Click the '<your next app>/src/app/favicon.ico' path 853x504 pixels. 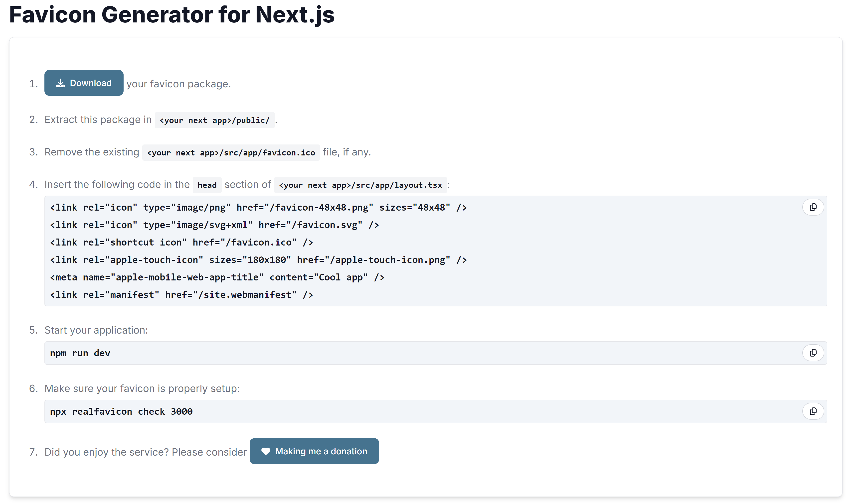coord(231,152)
